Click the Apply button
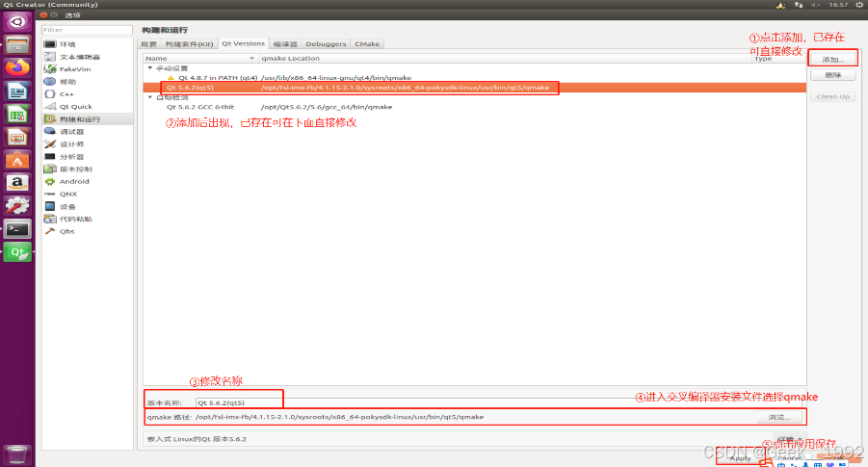The height and width of the screenshot is (467, 868). (x=740, y=458)
